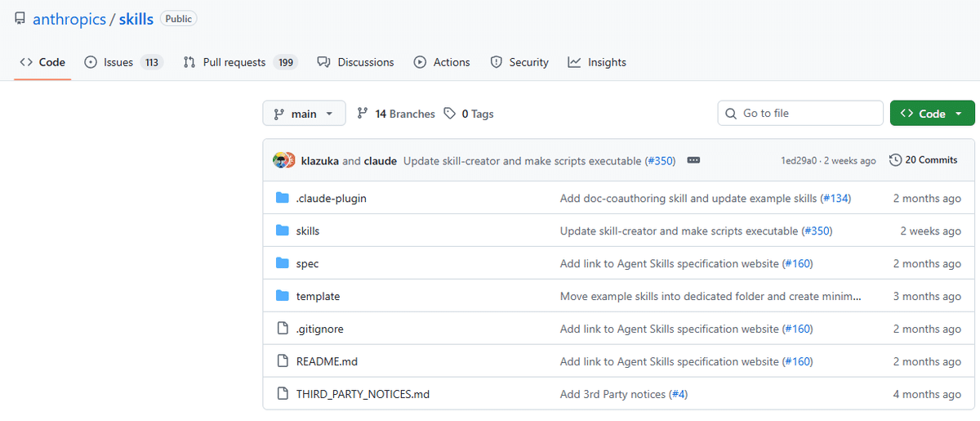Click the folder icon for template
This screenshot has width=980, height=421.
(283, 296)
